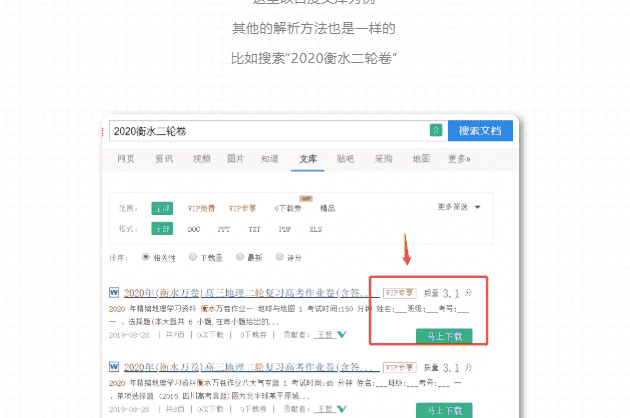Open the 知道 tab
Screen dimensions: 630x418
270,159
